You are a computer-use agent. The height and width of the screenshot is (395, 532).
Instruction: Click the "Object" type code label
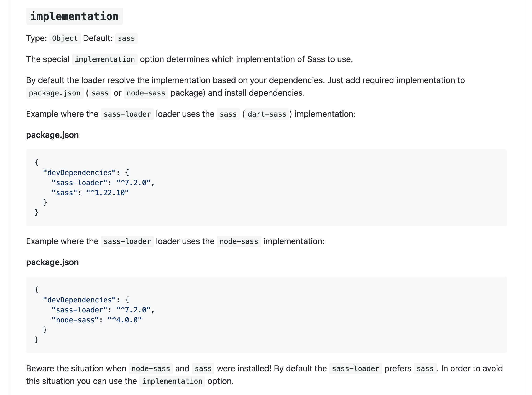click(65, 38)
